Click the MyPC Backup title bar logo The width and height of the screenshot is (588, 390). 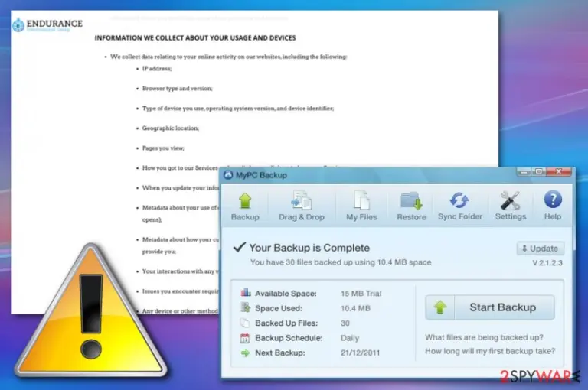(228, 175)
